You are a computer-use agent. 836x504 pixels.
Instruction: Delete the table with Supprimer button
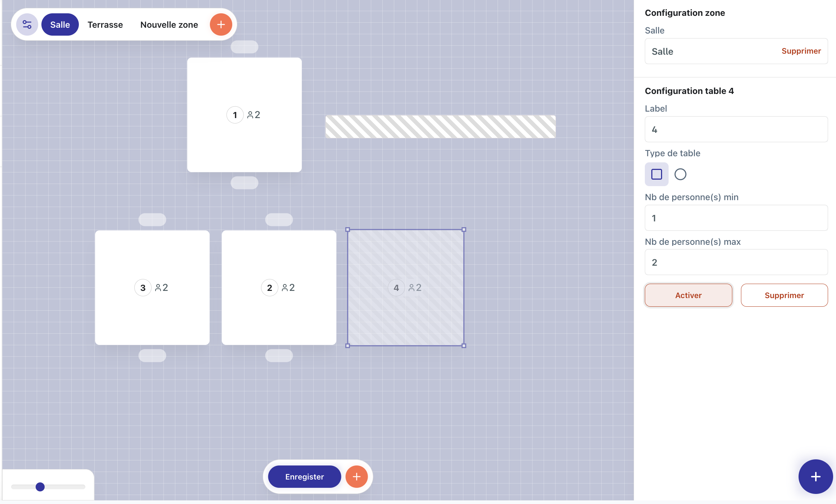784,295
